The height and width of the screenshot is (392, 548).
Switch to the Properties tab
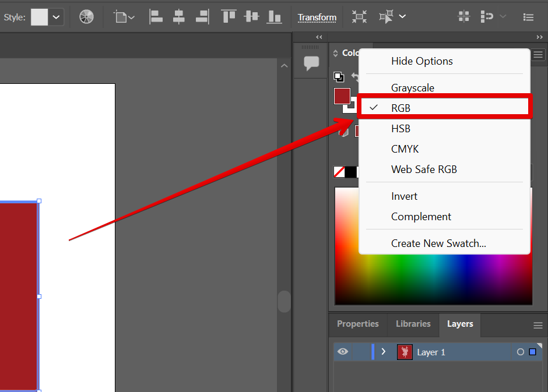pos(357,324)
